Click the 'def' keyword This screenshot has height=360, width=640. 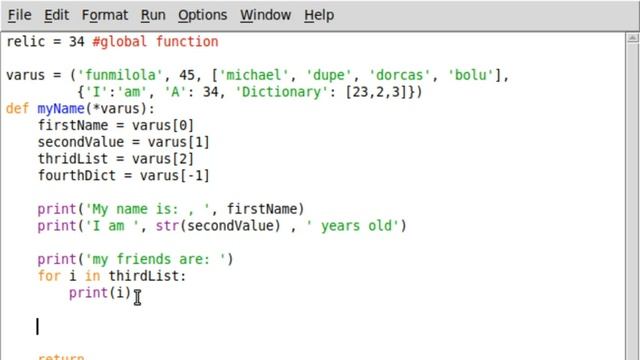point(18,109)
